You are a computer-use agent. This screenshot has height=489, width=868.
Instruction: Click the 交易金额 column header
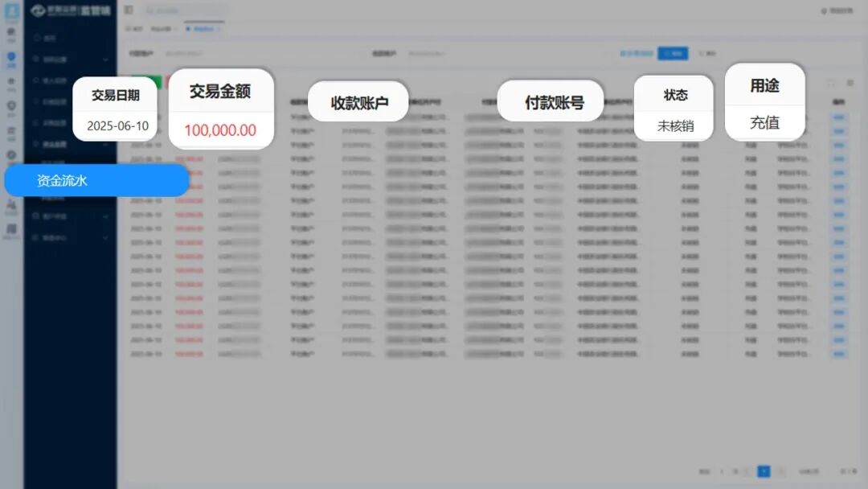click(220, 92)
